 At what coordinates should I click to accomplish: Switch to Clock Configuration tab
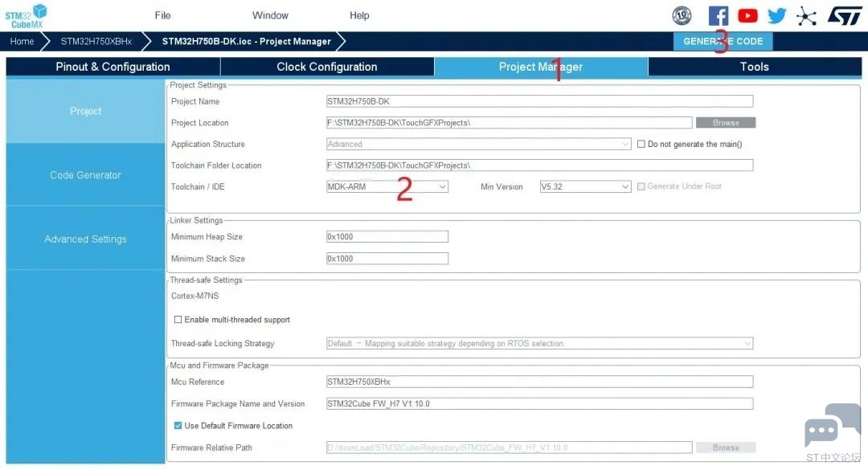coord(326,67)
